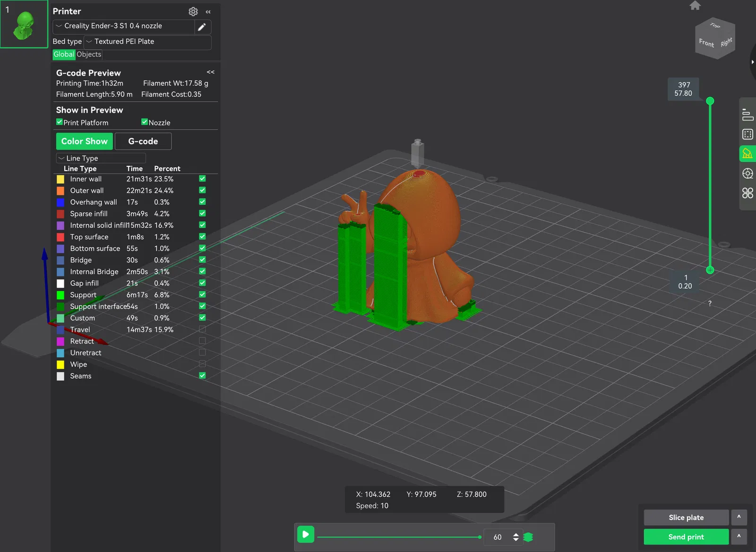Open printer settings gear icon
756x552 pixels.
click(x=193, y=11)
